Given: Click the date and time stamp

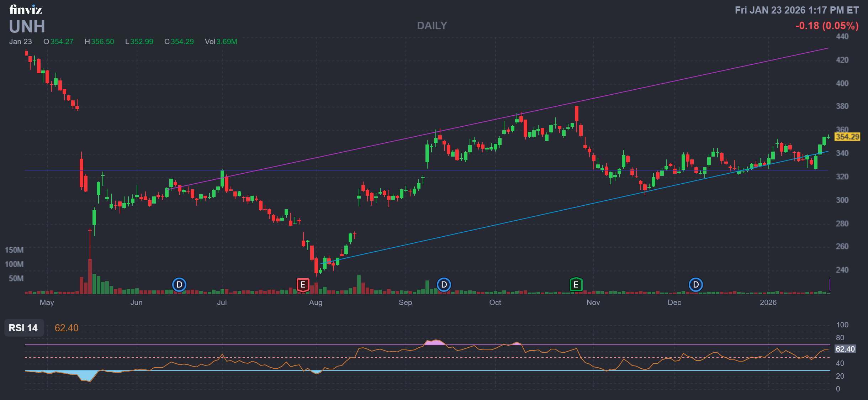Looking at the screenshot, I should tap(796, 10).
